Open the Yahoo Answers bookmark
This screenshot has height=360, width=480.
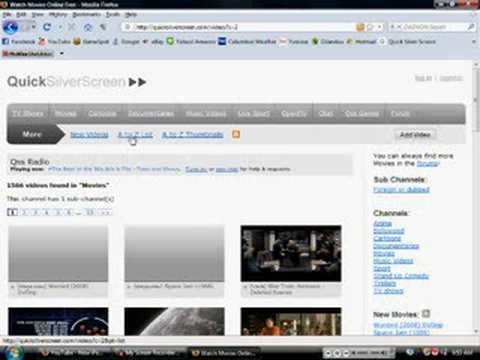point(191,42)
